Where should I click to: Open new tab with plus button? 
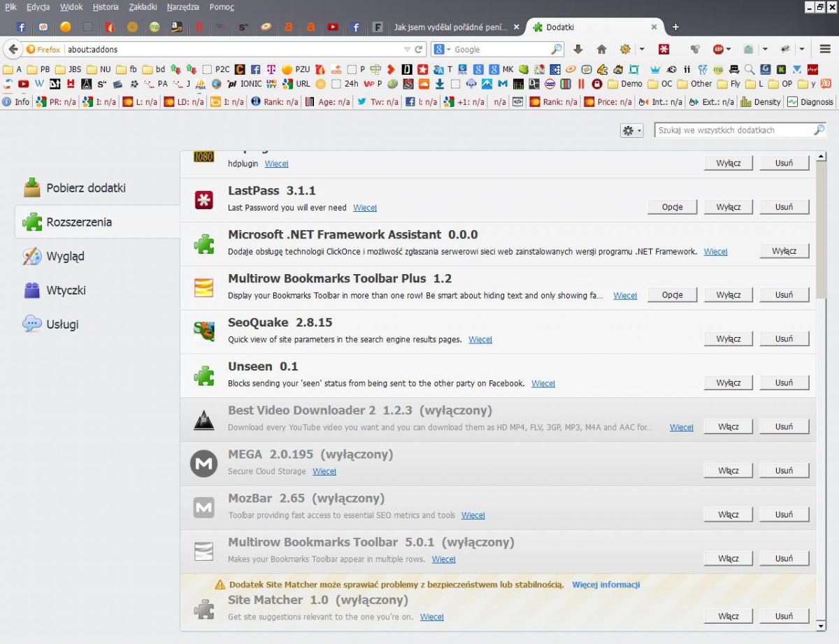click(675, 27)
